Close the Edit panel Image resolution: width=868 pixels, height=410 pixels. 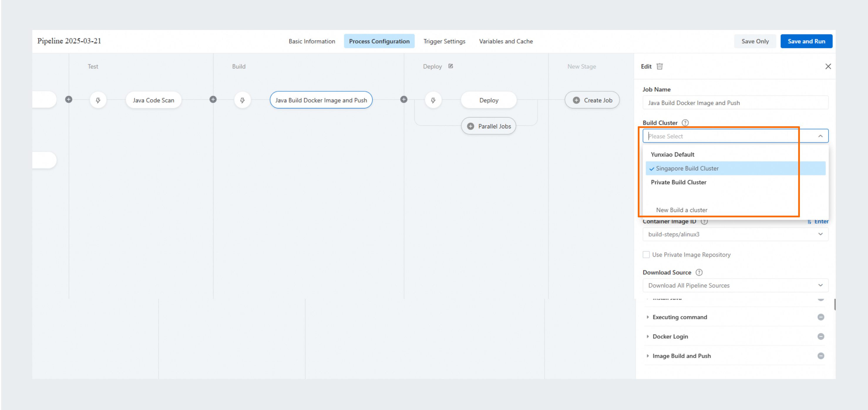click(828, 66)
